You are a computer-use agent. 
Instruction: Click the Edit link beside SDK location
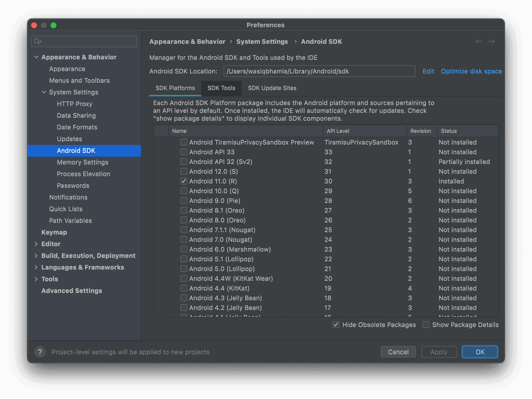[428, 71]
